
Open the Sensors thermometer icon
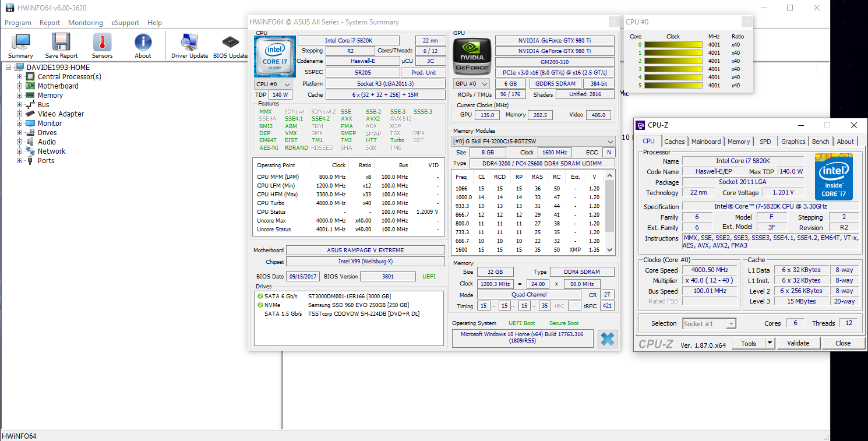102,43
